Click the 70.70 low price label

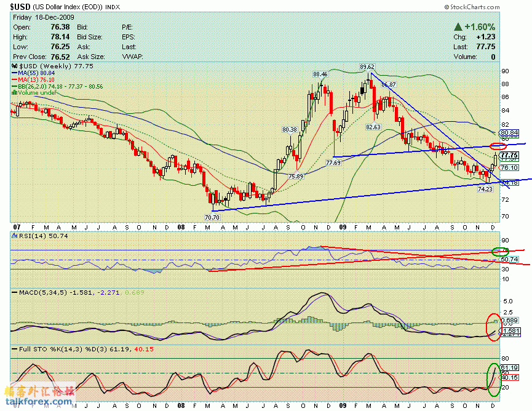(x=212, y=218)
